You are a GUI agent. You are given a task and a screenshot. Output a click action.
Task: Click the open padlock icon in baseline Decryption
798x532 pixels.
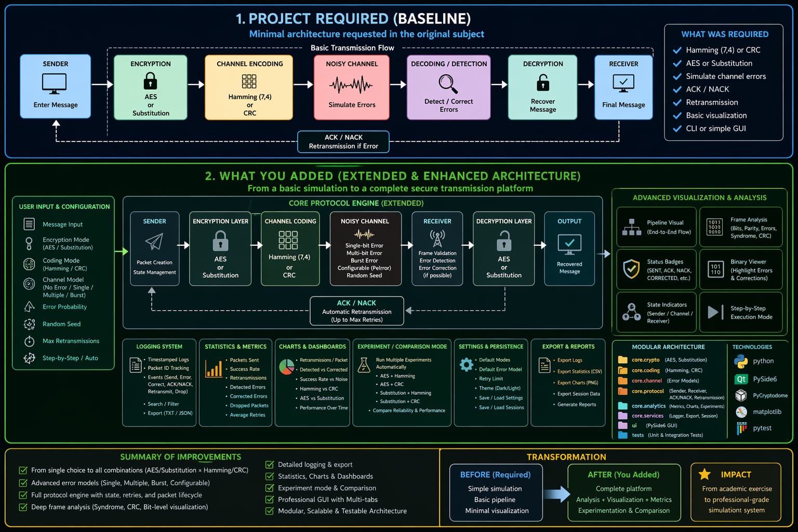[543, 82]
